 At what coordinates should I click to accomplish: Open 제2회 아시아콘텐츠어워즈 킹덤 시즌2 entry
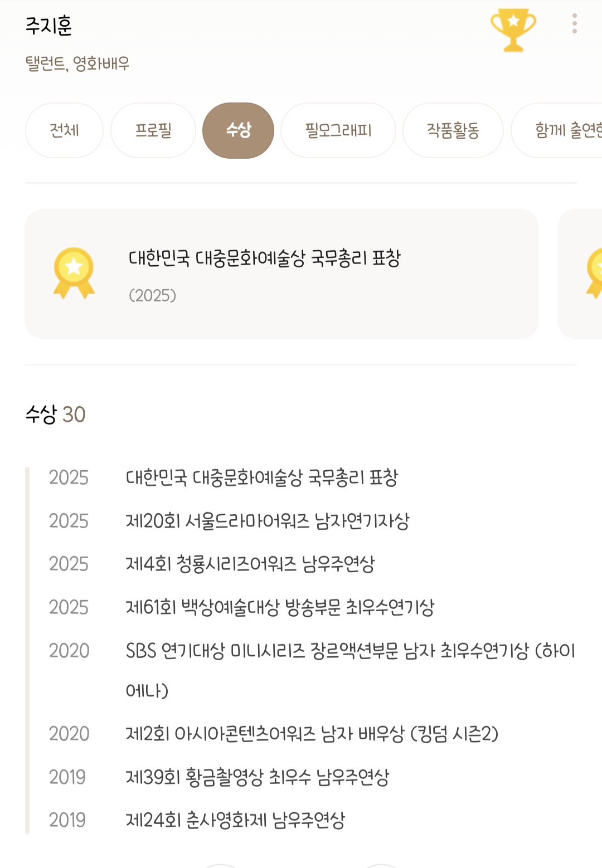click(312, 734)
